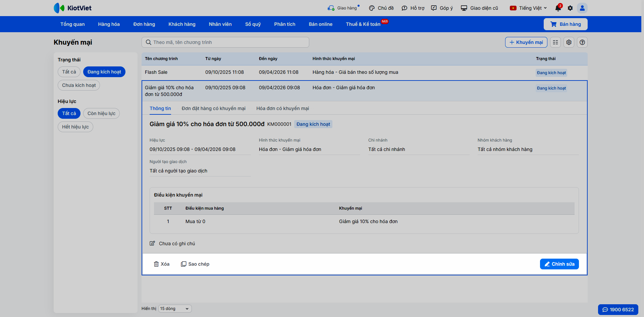Open Chủ đề theme palette
Screen dimensions: 644x317
click(x=381, y=8)
